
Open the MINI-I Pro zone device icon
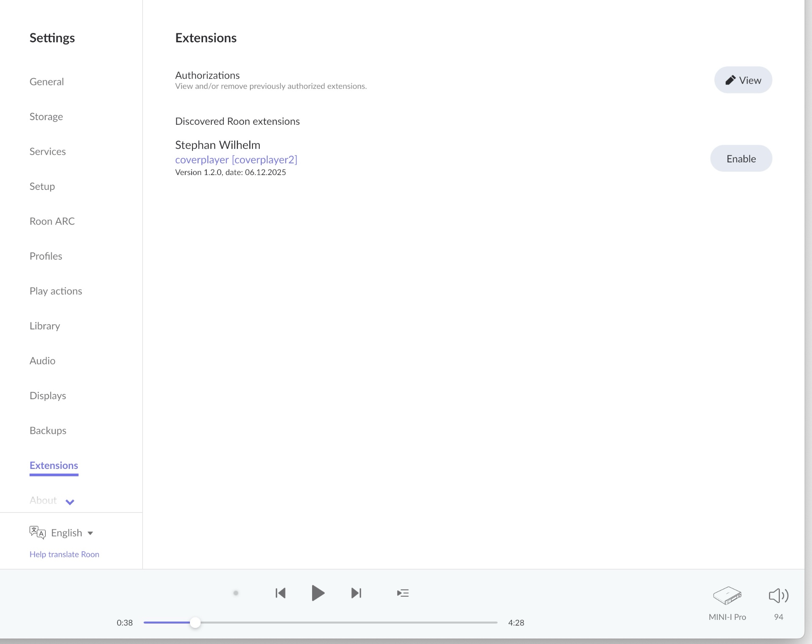(x=727, y=595)
